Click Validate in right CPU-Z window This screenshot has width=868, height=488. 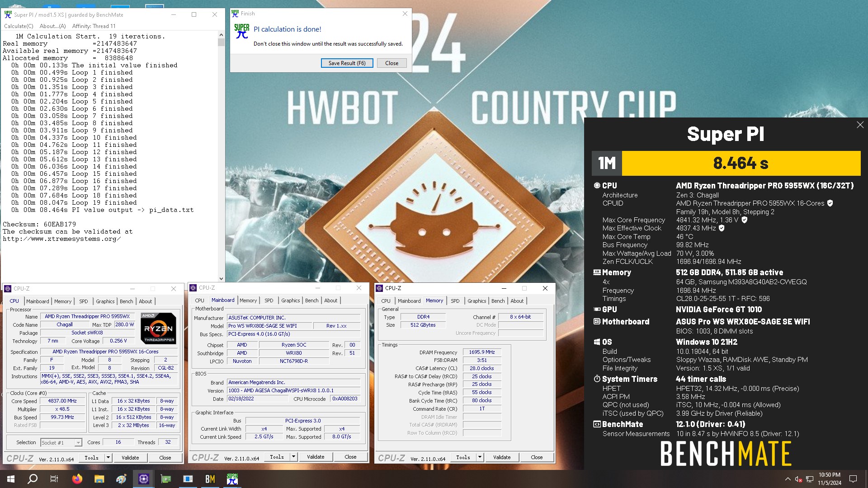tap(502, 457)
